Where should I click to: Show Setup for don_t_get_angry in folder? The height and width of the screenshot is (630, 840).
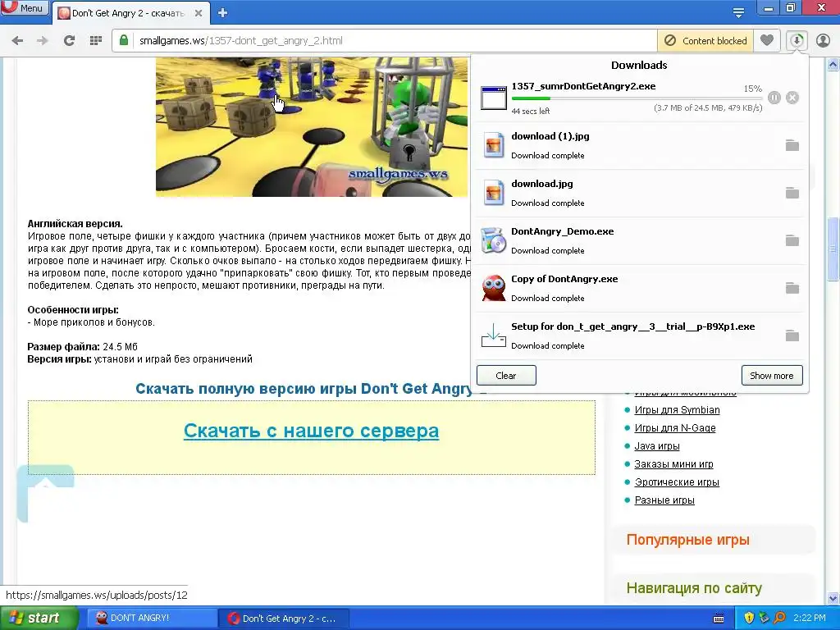tap(792, 336)
